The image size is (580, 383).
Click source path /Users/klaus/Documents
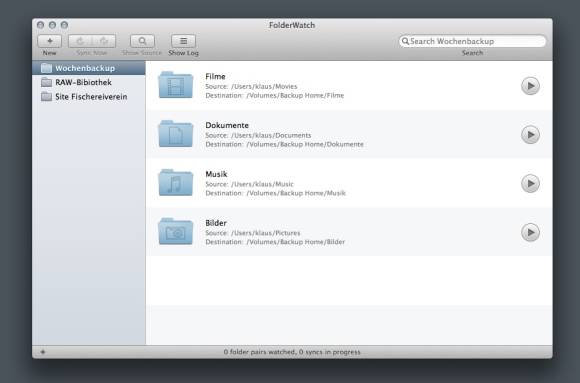271,135
